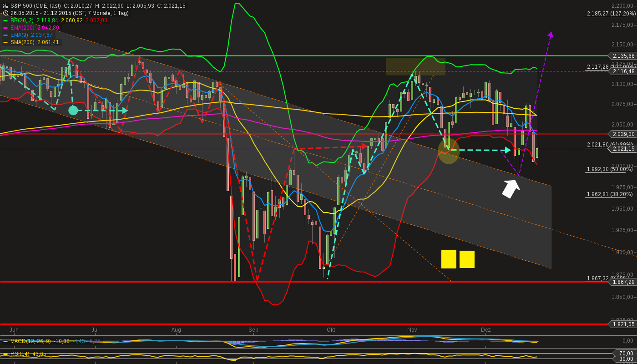The image size is (637, 364).
Task: Click the right yellow square annotation
Action: [467, 259]
